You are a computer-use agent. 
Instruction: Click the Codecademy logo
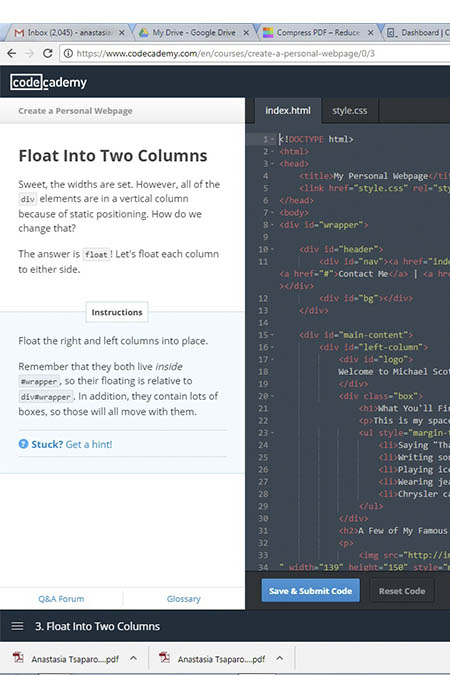point(49,82)
